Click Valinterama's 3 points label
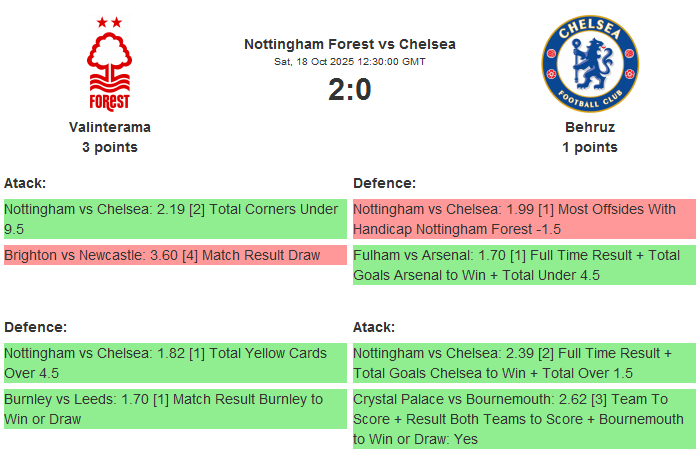The width and height of the screenshot is (700, 460). (110, 147)
